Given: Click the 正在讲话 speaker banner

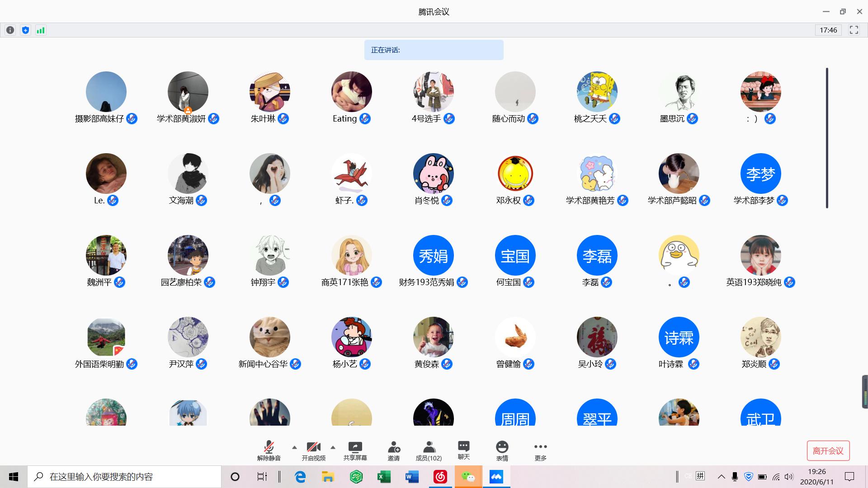Looking at the screenshot, I should tap(434, 50).
